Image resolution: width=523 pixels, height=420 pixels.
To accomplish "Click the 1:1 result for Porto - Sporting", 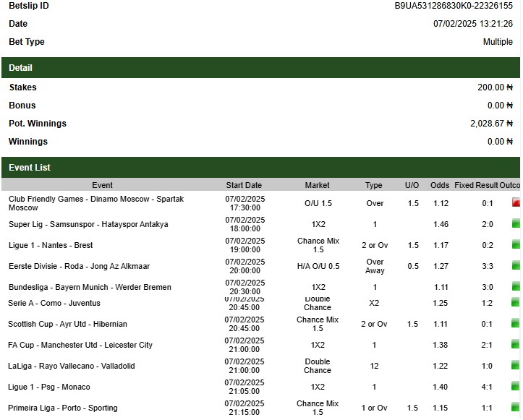I will [487, 408].
